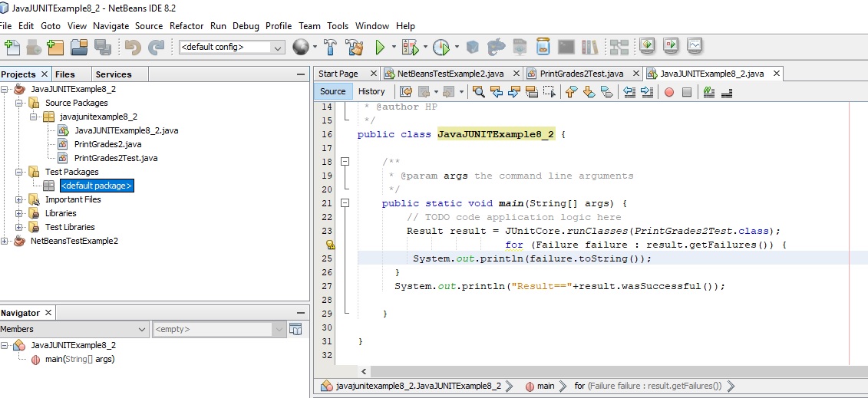Click the Last Edit editor icon
Image resolution: width=868 pixels, height=398 pixels.
(406, 92)
